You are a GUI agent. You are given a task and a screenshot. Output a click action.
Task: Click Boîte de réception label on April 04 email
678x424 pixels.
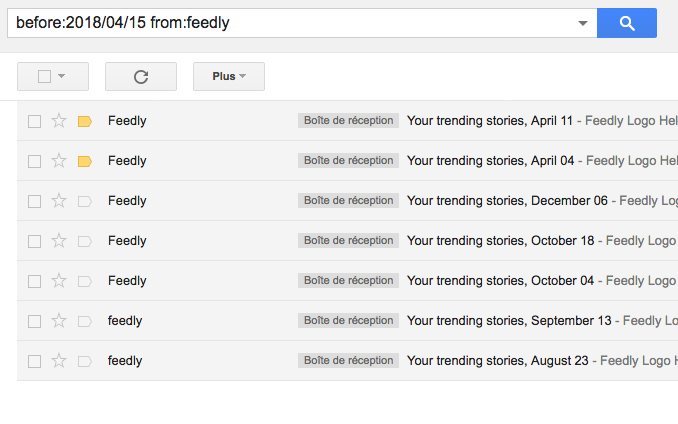pos(348,161)
